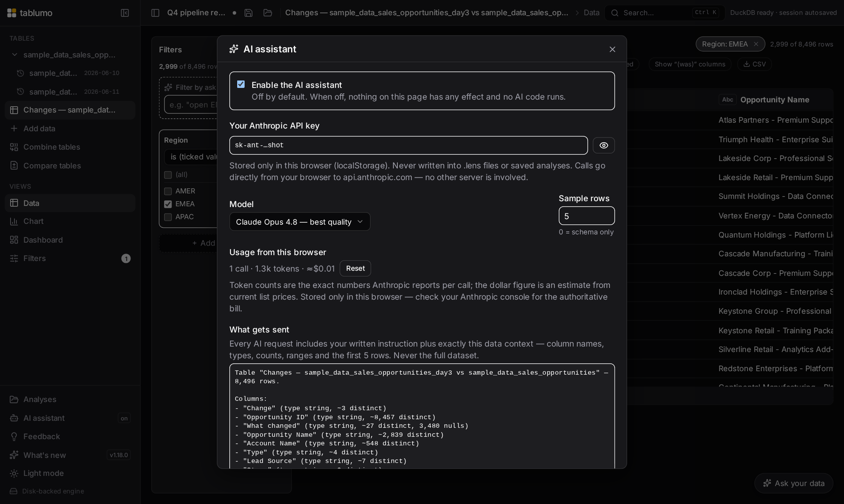
Task: Close the AI assistant dialog
Action: (x=612, y=49)
